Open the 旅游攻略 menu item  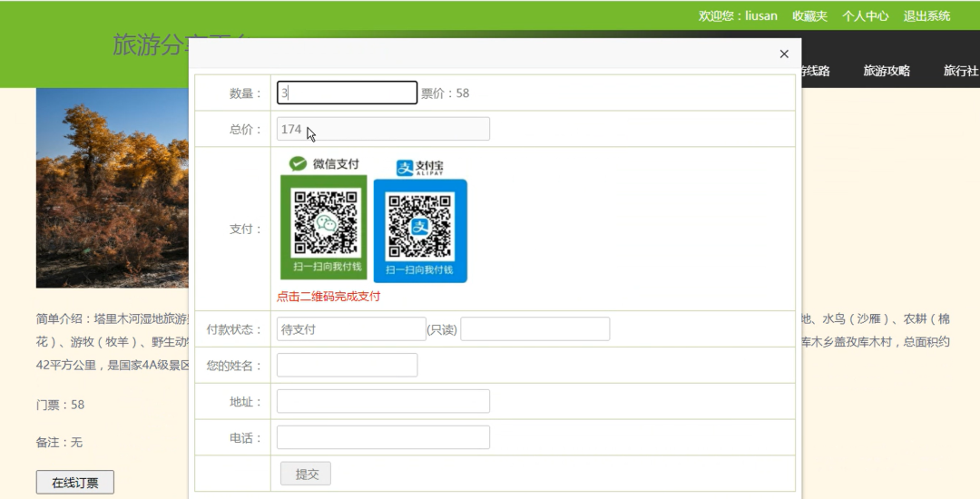pos(887,71)
